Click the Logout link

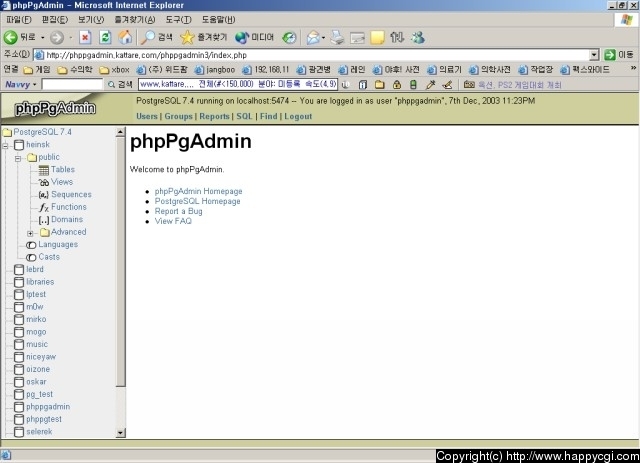click(298, 116)
